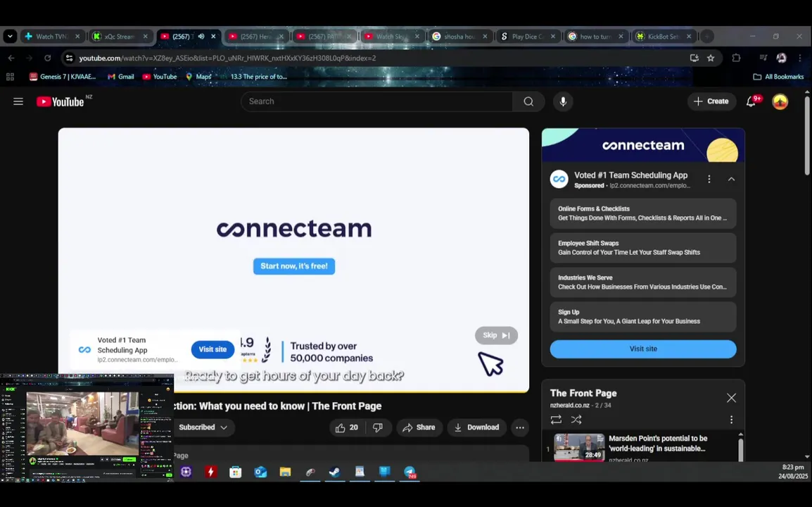The image size is (812, 507).
Task: Click the playlist panel scrollbar
Action: click(x=740, y=449)
